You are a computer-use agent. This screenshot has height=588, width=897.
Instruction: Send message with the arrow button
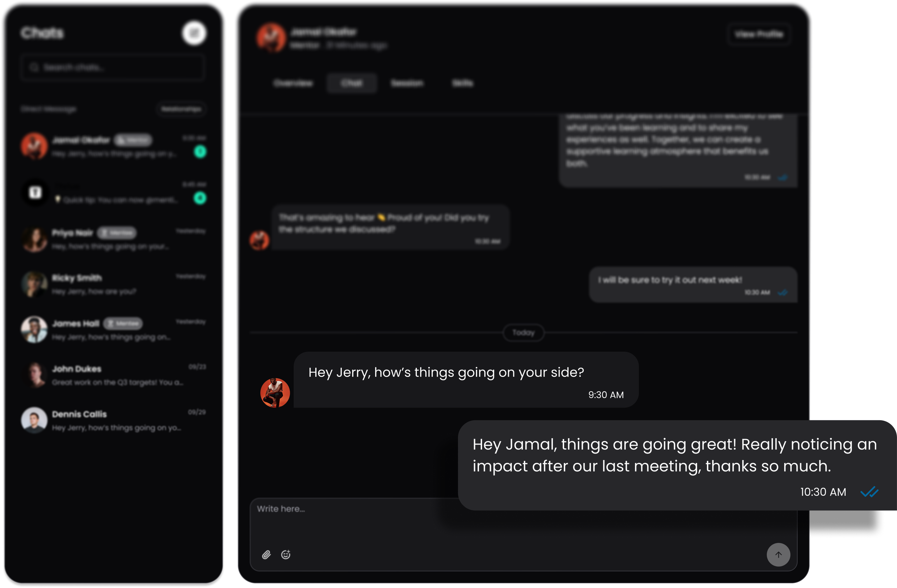tap(778, 554)
